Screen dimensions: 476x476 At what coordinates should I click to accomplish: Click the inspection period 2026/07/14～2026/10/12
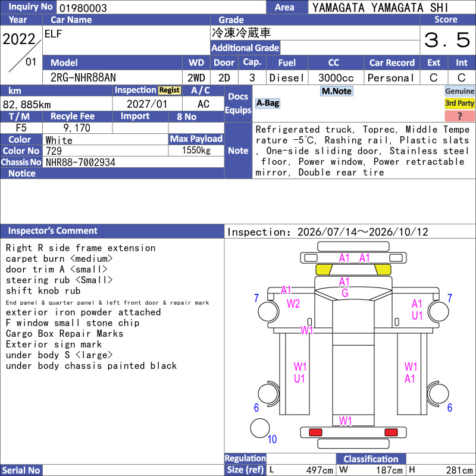click(363, 232)
